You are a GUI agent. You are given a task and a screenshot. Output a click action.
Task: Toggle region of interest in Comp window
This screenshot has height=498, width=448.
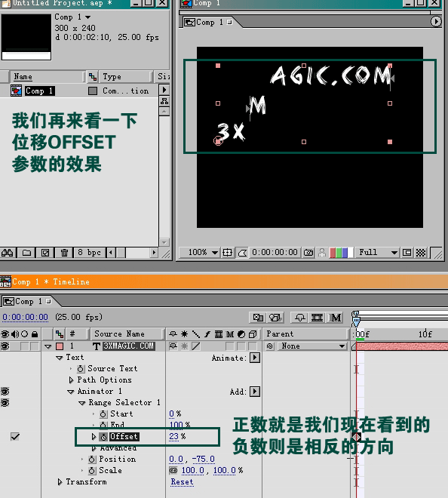[407, 253]
